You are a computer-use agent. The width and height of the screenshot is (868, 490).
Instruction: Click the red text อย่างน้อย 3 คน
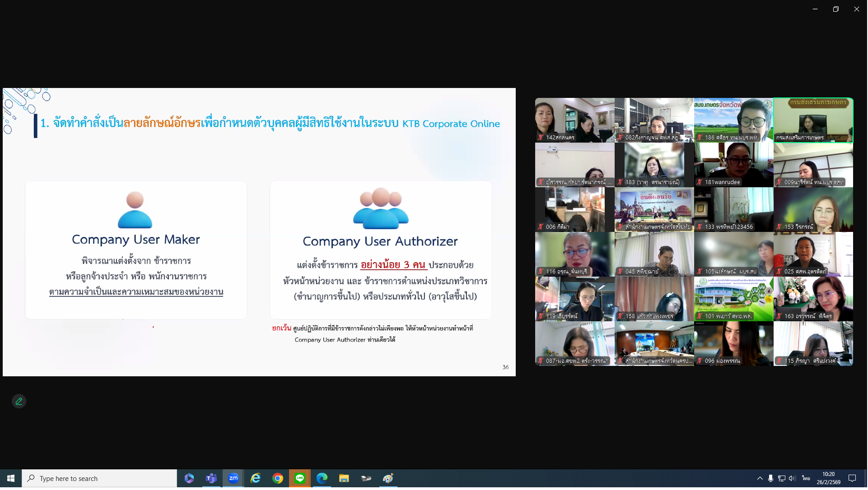pyautogui.click(x=393, y=265)
